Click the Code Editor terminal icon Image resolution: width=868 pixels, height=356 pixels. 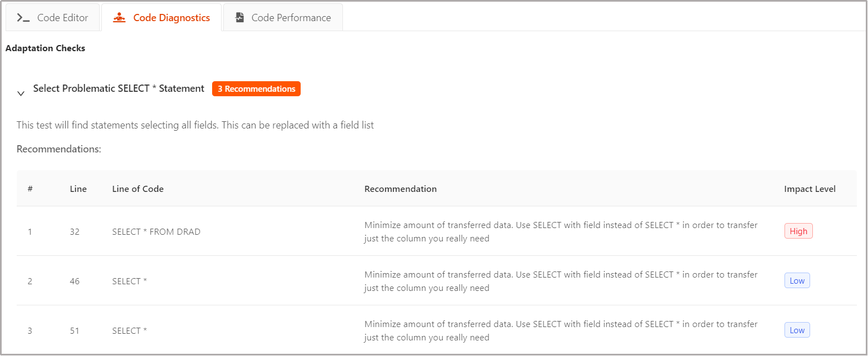pyautogui.click(x=23, y=18)
